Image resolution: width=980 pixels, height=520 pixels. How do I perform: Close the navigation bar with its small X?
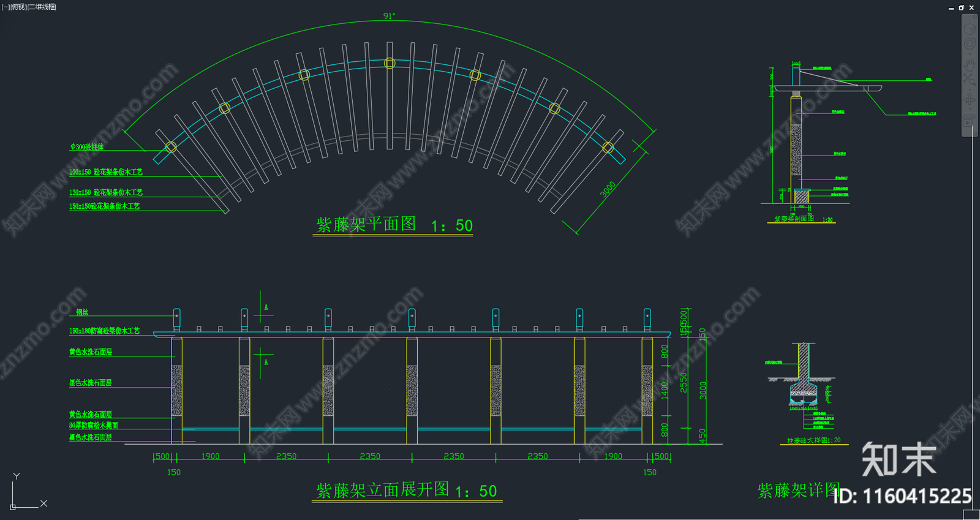point(974,17)
